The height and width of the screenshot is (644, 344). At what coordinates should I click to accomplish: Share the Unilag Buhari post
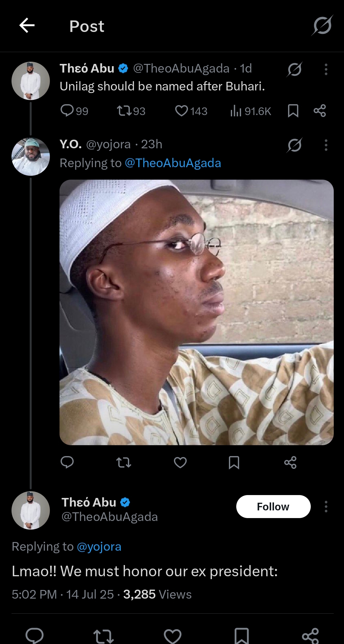[x=320, y=111]
